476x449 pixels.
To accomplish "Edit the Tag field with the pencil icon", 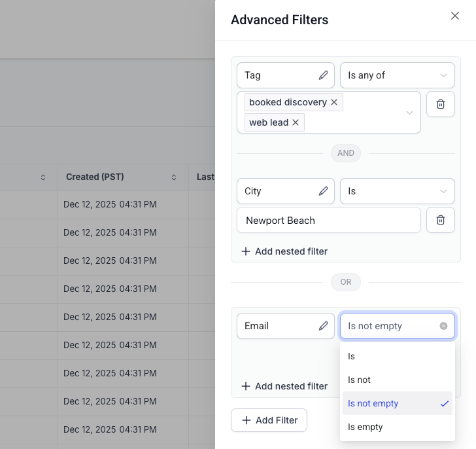I will coord(323,75).
